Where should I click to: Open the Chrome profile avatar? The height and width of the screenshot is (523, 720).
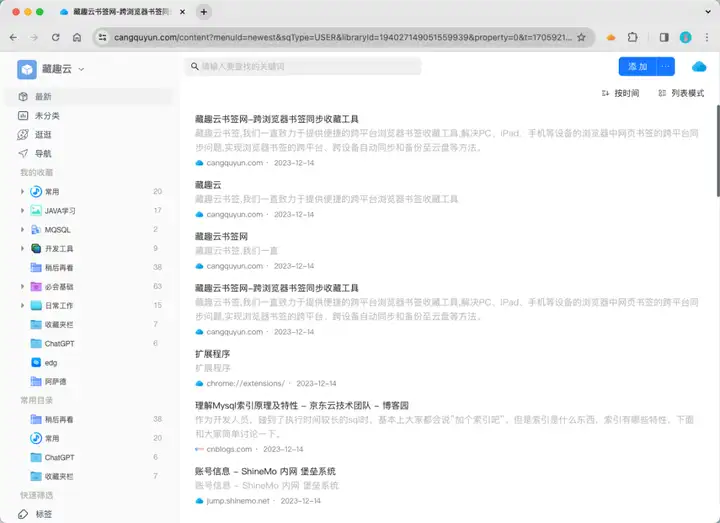pyautogui.click(x=686, y=38)
